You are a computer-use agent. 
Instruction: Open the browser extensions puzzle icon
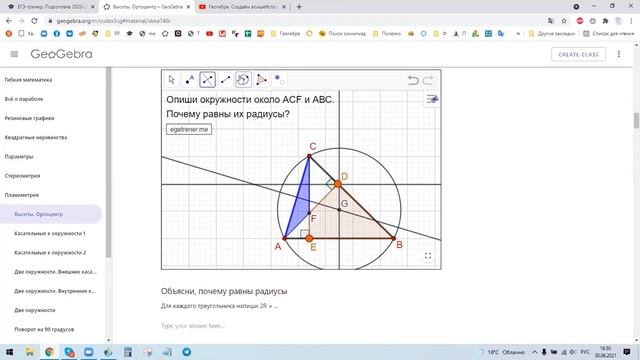605,20
